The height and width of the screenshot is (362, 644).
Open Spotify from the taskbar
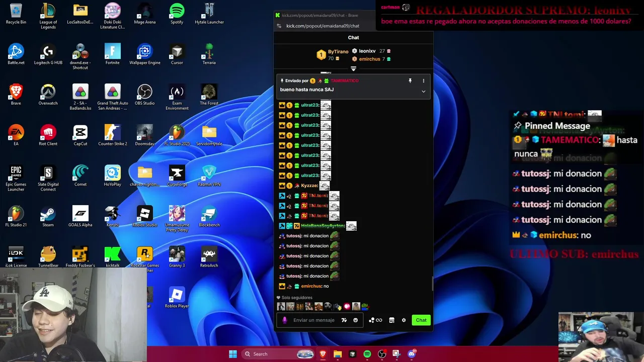(x=367, y=354)
